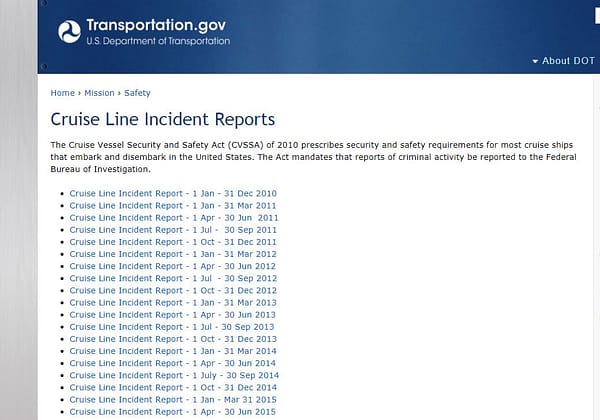Viewport: 600px width, 420px height.
Task: Select the Safety breadcrumb link
Action: (137, 93)
